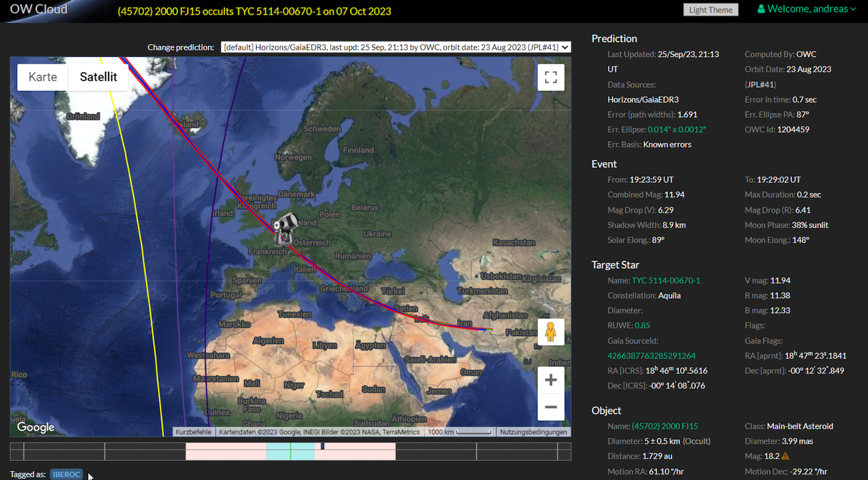The image size is (868, 480).
Task: Zoom out on the map
Action: [550, 407]
